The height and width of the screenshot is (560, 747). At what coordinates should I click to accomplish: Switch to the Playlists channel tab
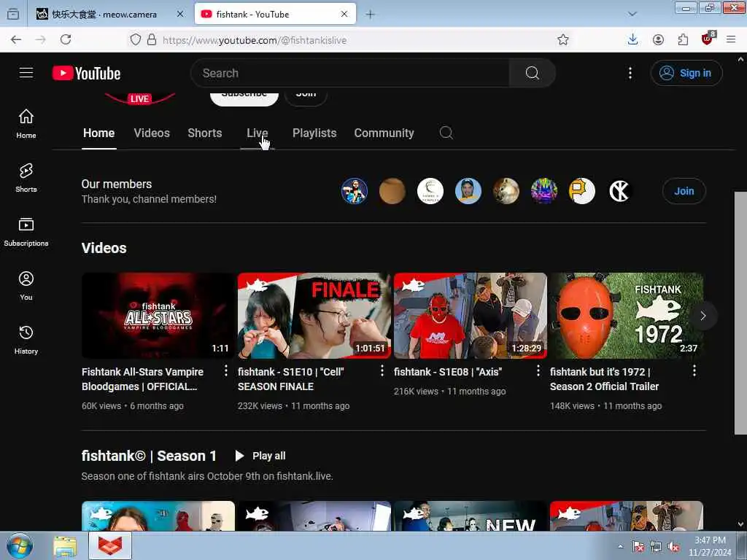314,133
